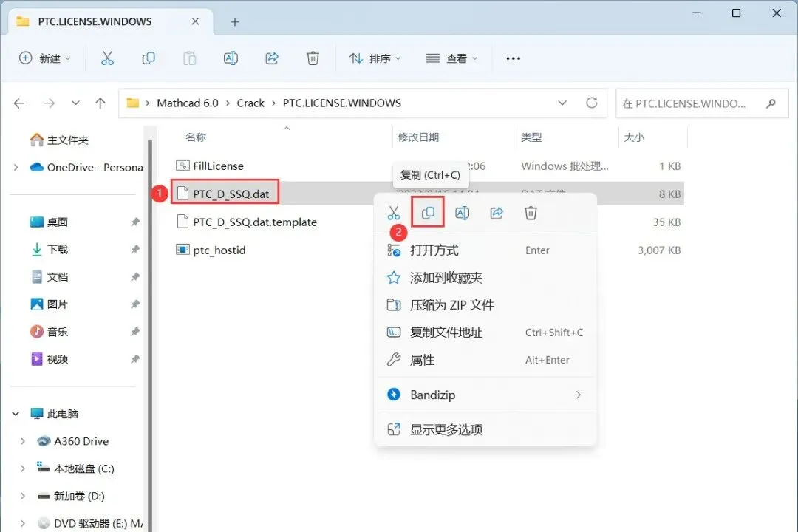Expand the 新加卷 (D:) tree node

[x=22, y=496]
